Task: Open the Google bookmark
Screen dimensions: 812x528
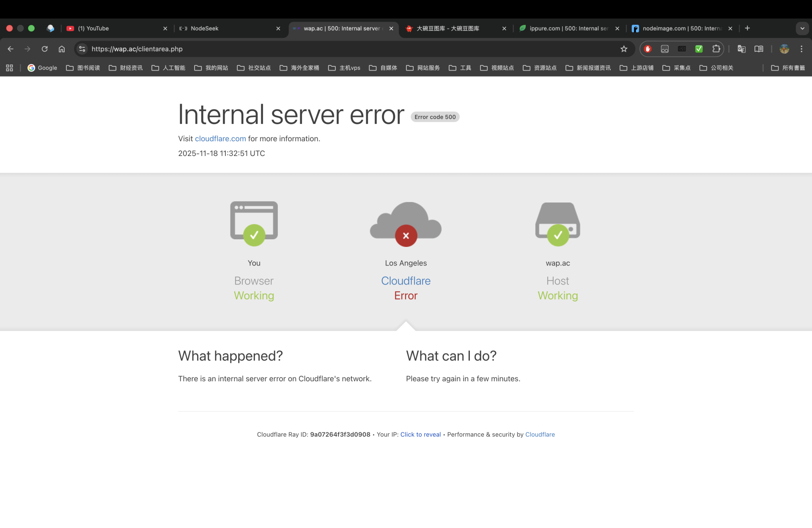Action: [42, 68]
